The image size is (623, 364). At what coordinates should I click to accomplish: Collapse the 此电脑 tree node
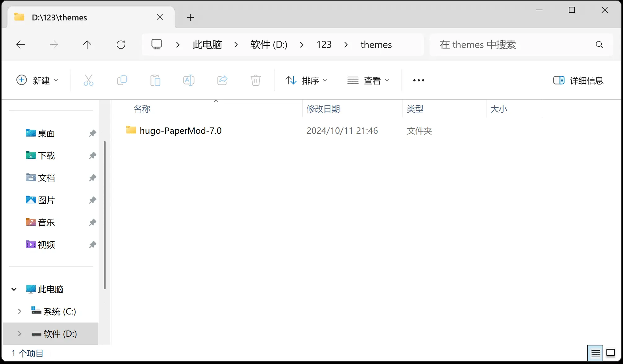[14, 289]
